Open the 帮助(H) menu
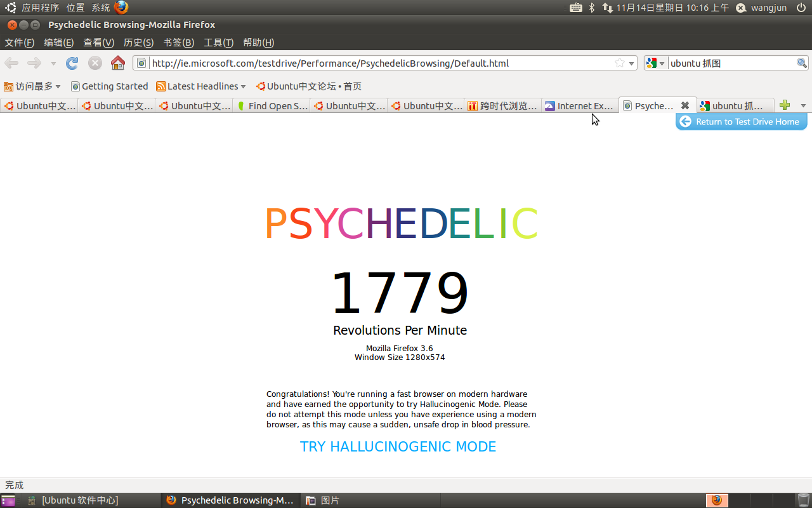 (x=259, y=43)
